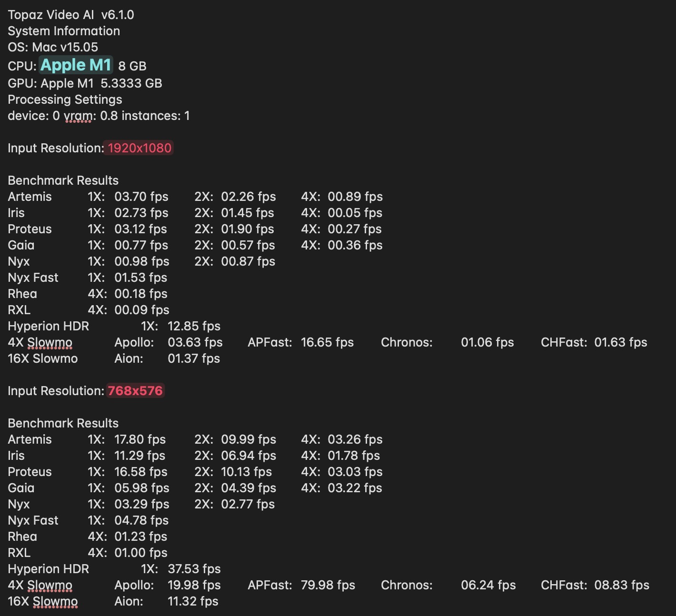Click the Rhea 4X value "00.18 fps"

[141, 294]
